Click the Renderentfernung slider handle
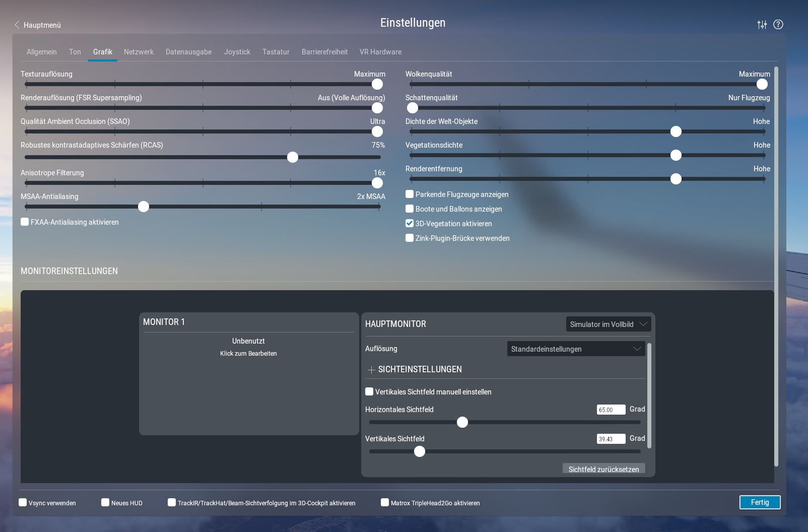The image size is (808, 532). 676,179
